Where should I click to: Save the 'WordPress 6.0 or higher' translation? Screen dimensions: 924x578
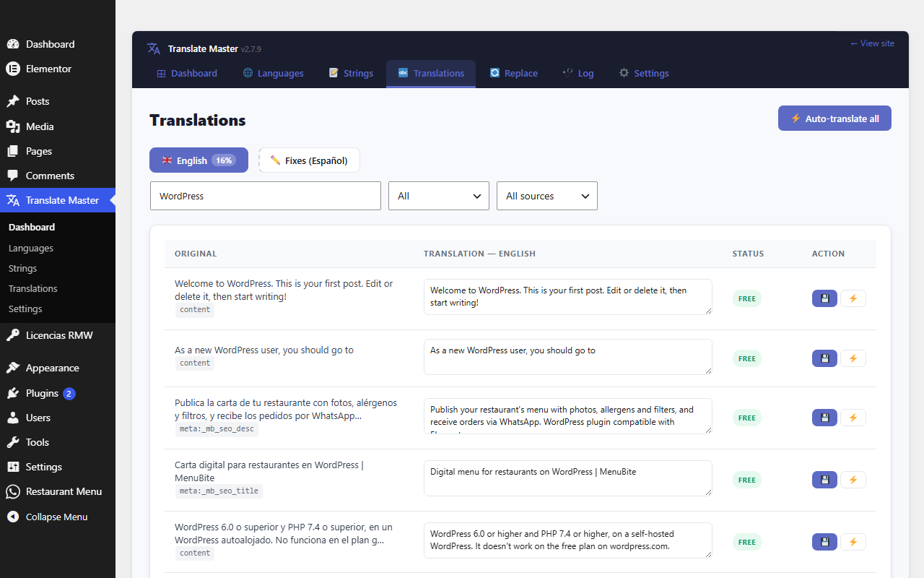pyautogui.click(x=824, y=542)
